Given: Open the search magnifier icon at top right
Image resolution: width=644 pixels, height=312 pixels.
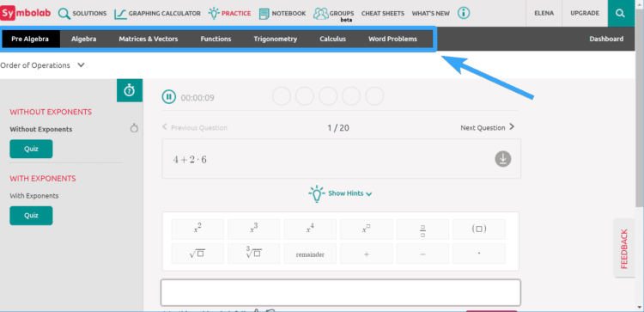Looking at the screenshot, I should tap(620, 13).
